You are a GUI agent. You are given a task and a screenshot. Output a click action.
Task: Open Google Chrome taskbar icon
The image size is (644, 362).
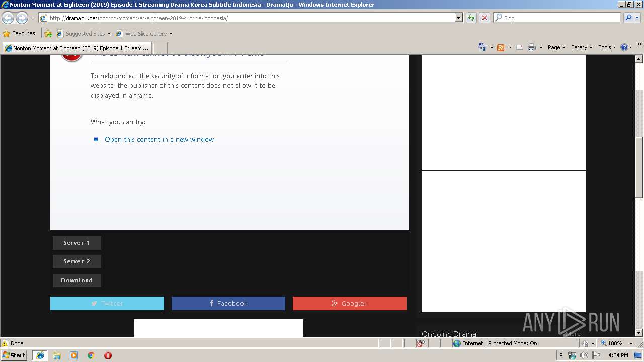point(91,355)
